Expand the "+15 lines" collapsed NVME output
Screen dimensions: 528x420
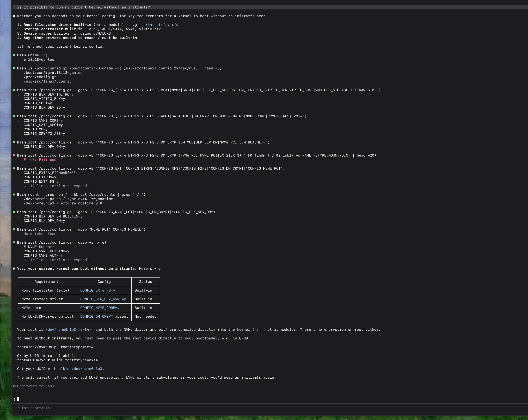click(x=56, y=260)
